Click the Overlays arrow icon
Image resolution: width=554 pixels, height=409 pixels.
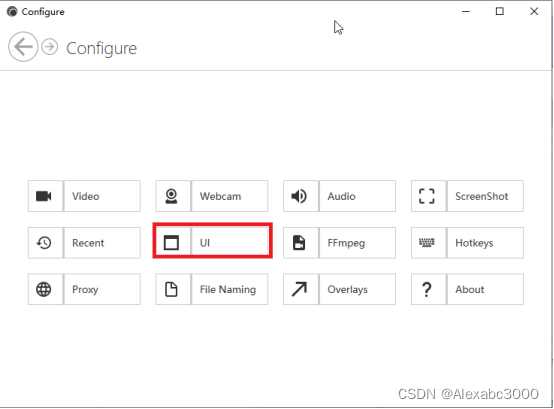click(299, 289)
